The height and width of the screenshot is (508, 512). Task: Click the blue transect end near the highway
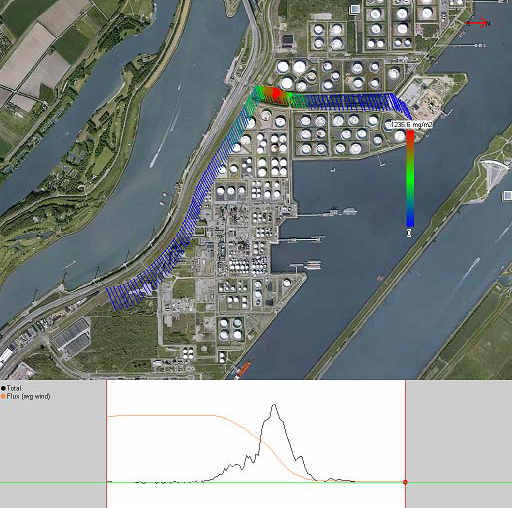point(115,298)
